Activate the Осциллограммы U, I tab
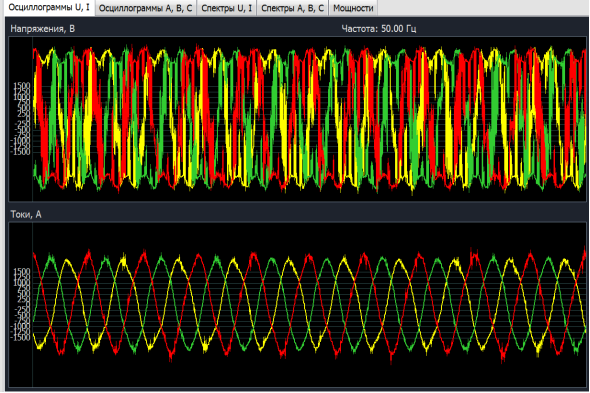 coord(49,8)
